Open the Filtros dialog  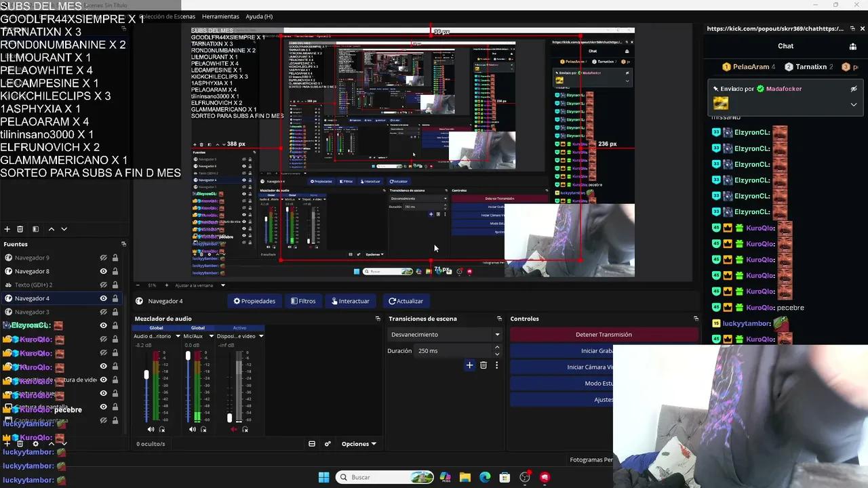click(303, 301)
